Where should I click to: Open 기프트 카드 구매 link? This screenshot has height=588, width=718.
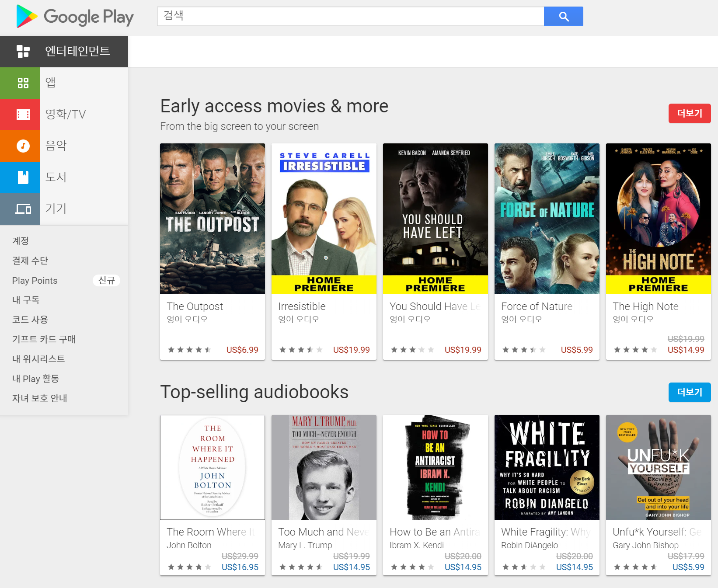coord(44,339)
